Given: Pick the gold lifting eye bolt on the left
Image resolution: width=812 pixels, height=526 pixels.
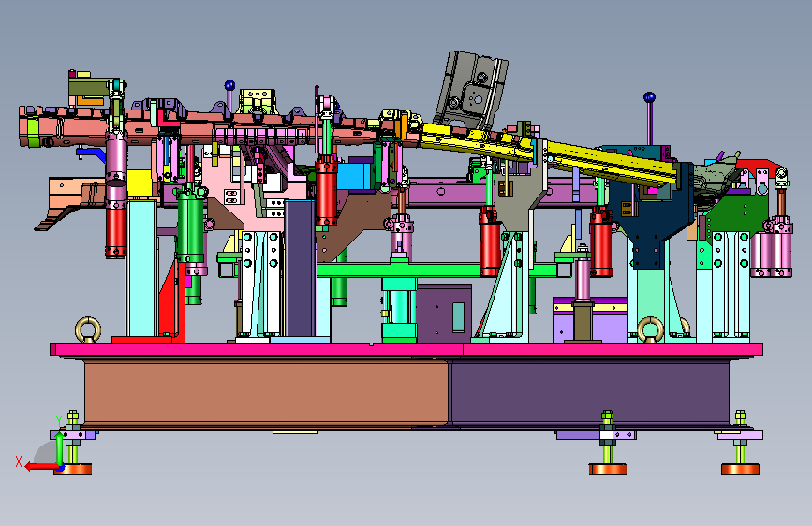Looking at the screenshot, I should point(88,329).
